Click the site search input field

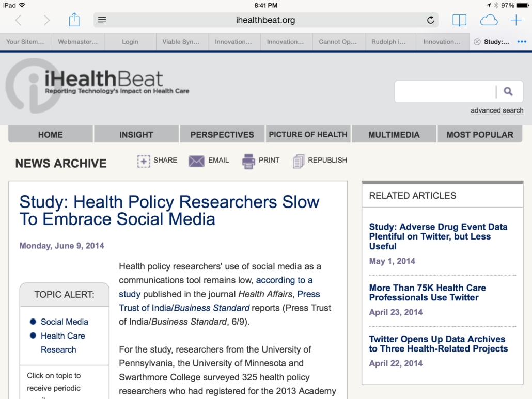pyautogui.click(x=444, y=91)
